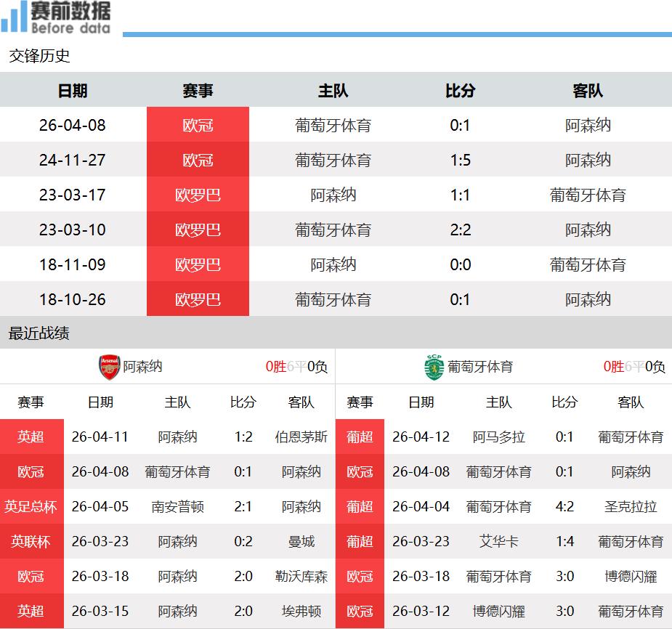Click the 曼城 team name
The image size is (672, 629).
(x=301, y=541)
